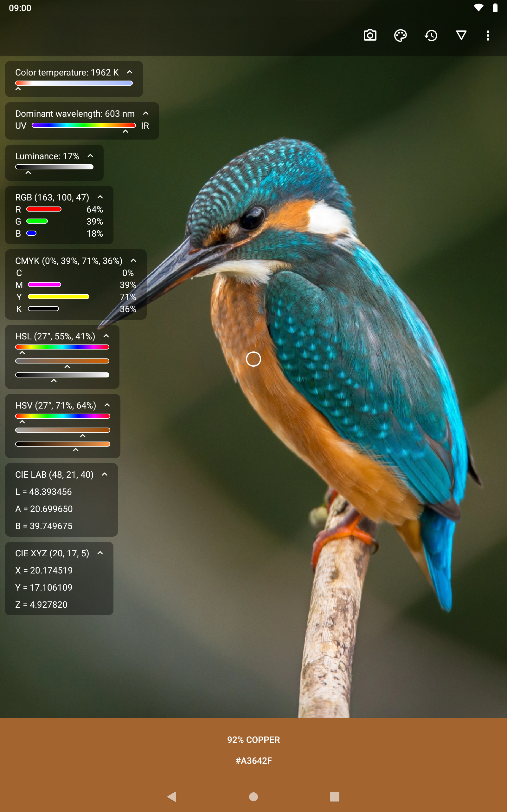
Task: Tap the 92% COPPER color name
Action: pyautogui.click(x=253, y=740)
